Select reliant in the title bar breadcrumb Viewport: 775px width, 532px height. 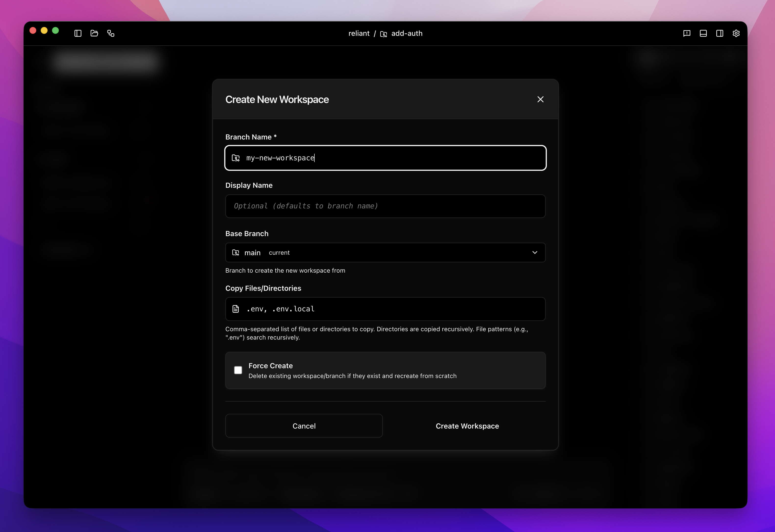[359, 33]
